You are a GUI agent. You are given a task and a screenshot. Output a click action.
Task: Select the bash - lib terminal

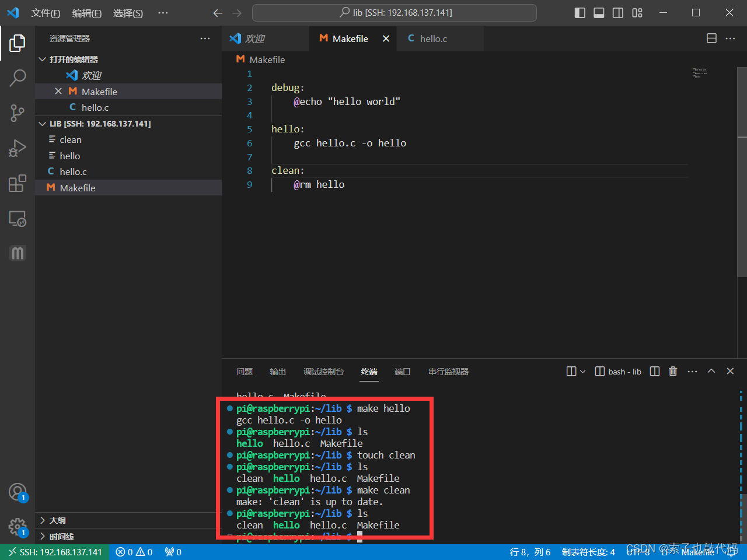point(618,372)
